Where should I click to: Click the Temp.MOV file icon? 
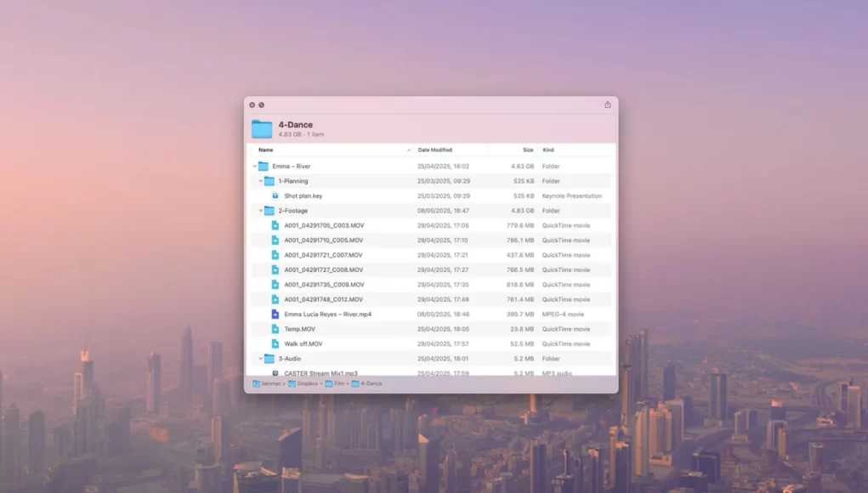275,329
